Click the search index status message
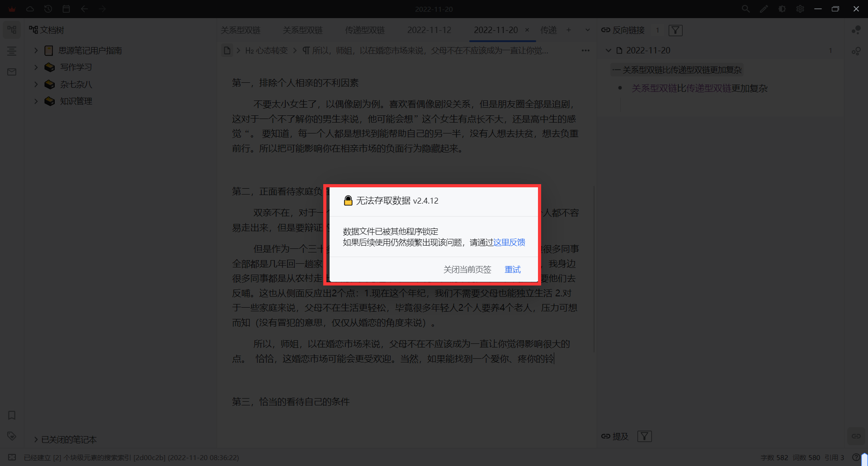 (132, 457)
